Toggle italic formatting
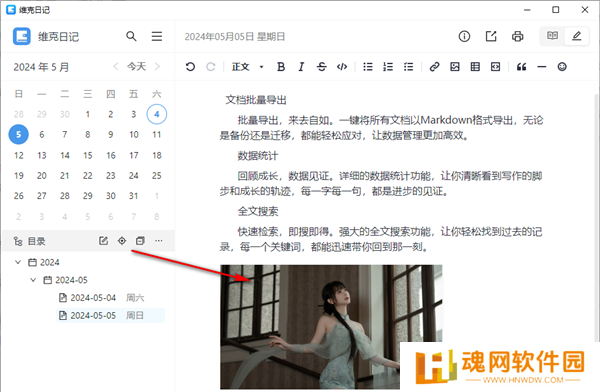This screenshot has height=392, width=600. pos(301,67)
